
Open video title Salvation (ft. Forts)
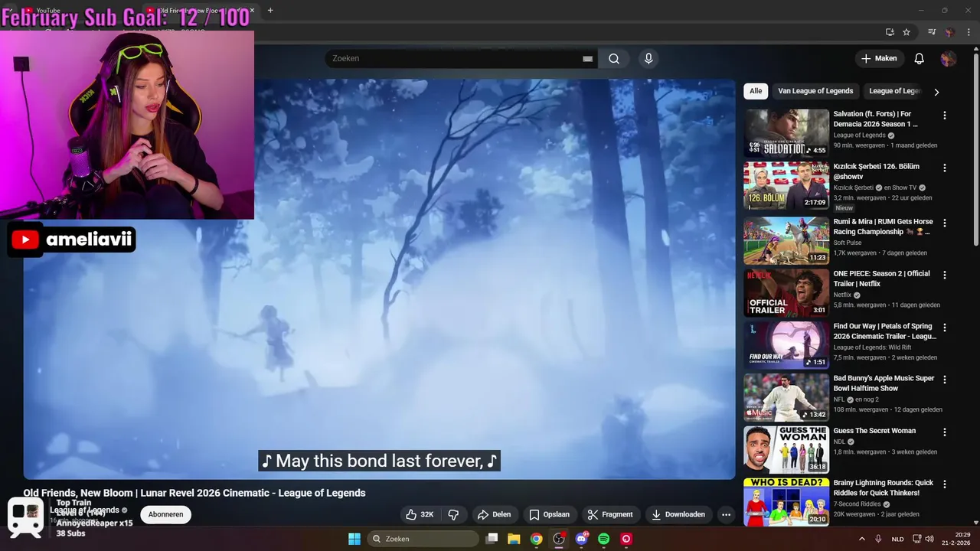click(876, 119)
